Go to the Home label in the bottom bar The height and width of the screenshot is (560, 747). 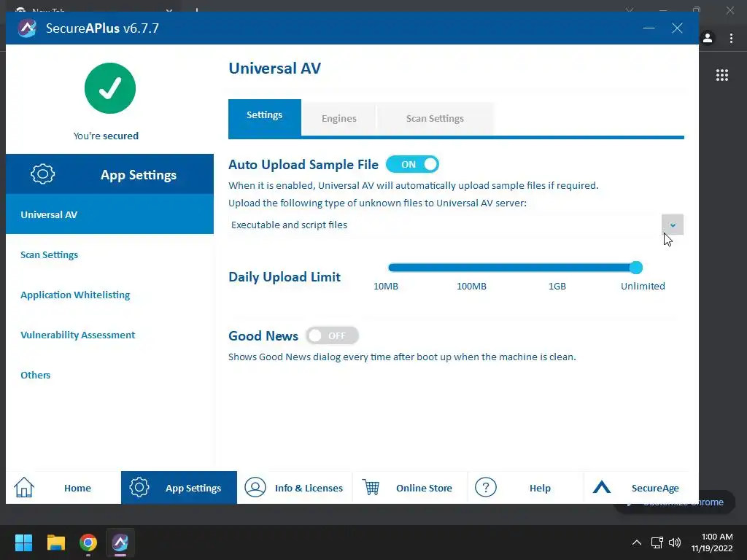tap(77, 488)
